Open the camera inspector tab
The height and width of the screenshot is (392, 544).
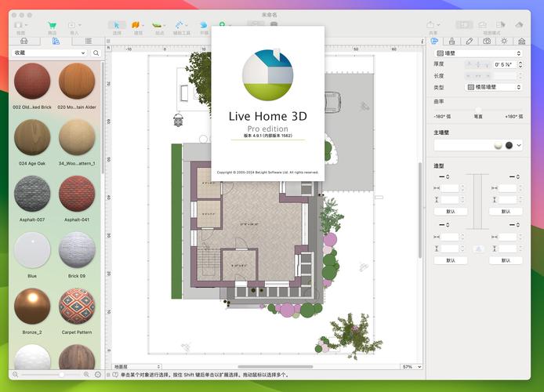pos(487,42)
